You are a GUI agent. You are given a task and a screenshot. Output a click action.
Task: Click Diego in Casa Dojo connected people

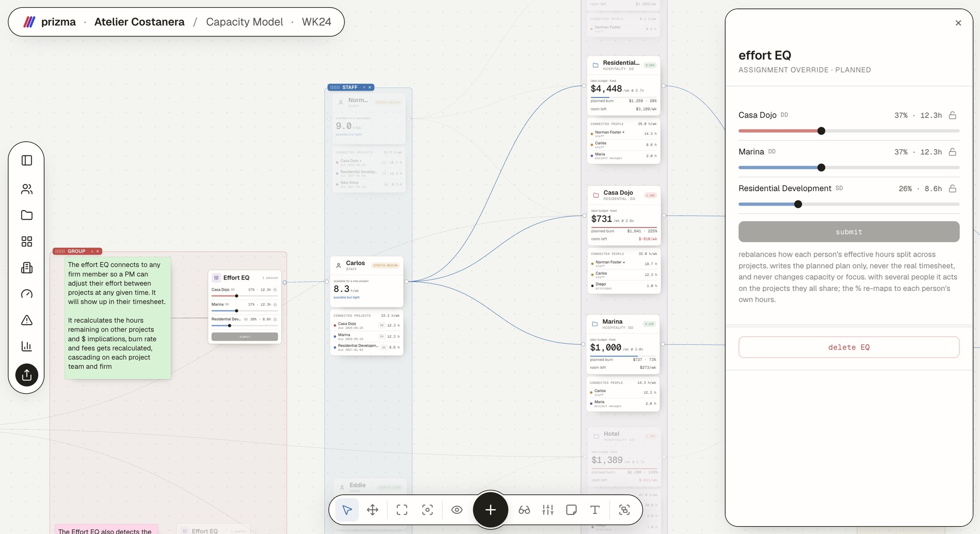(x=623, y=286)
